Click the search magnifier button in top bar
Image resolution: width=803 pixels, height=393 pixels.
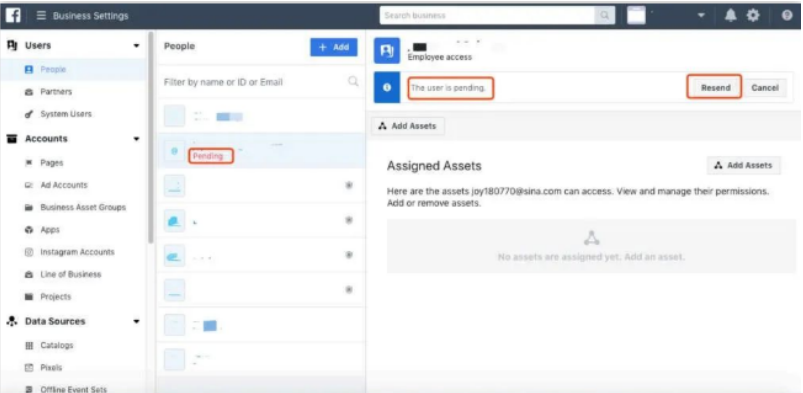tap(605, 15)
